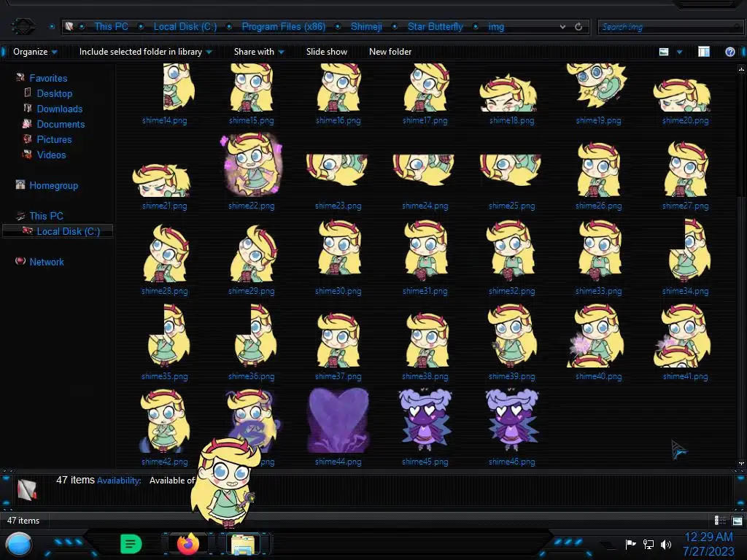Click the shime37.png file name
The height and width of the screenshot is (560, 747).
coord(338,376)
